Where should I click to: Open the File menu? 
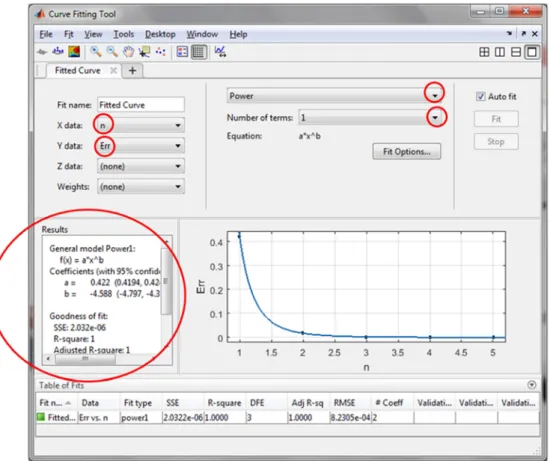pos(46,34)
